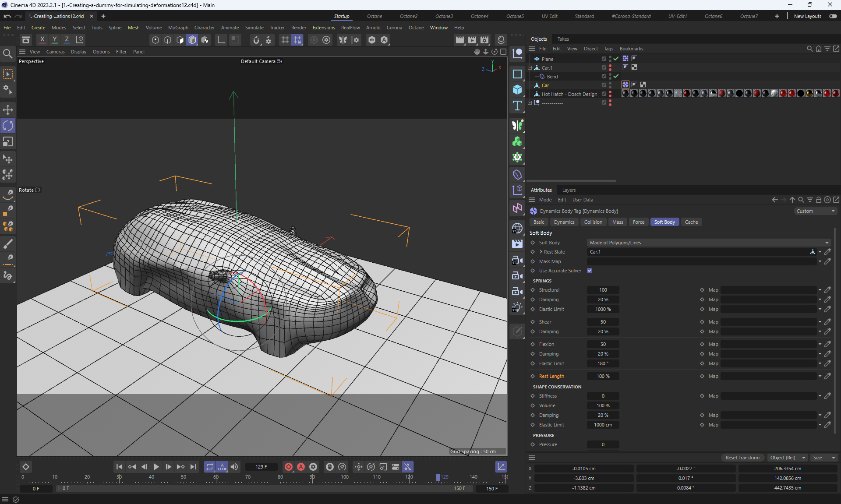
Task: Click the record active objects button
Action: (288, 467)
